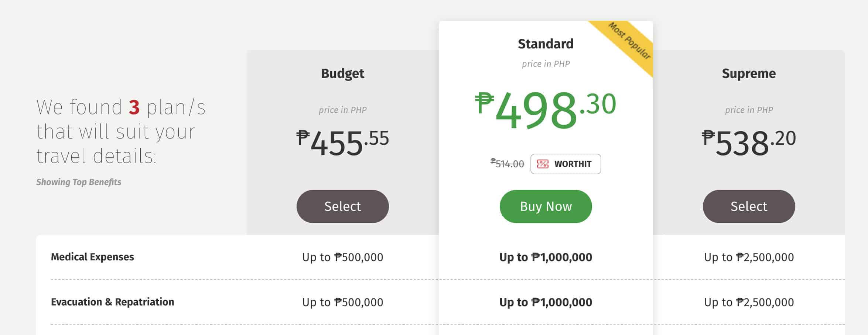
Task: Click Supreme's Evacuation & Repatriation coverage amount
Action: coord(749,302)
